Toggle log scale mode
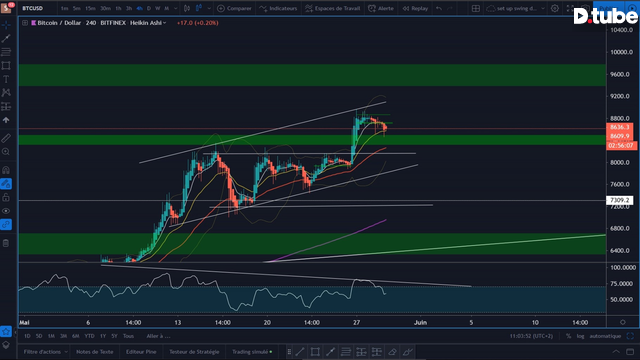 pyautogui.click(x=580, y=336)
